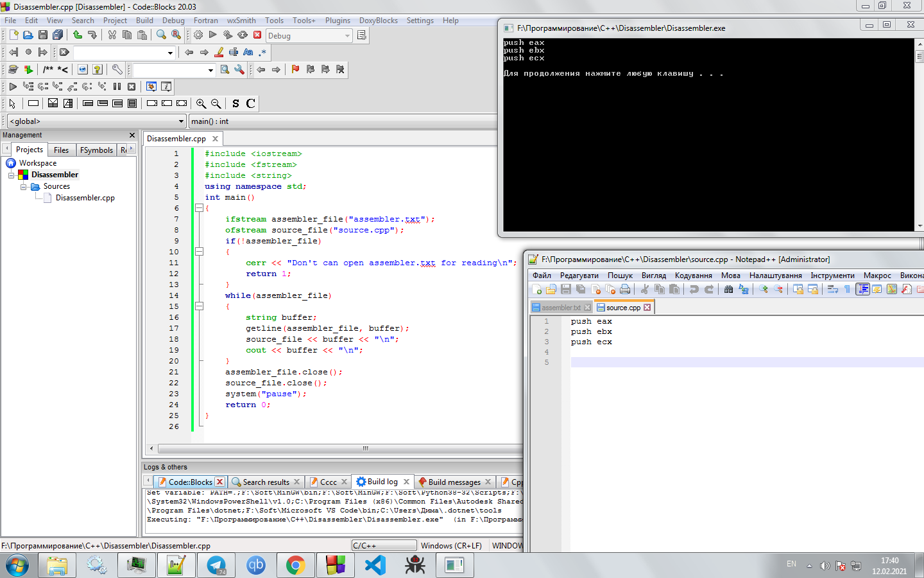Run the program with the green arrow
Viewport: 924px width, 578px height.
(213, 35)
